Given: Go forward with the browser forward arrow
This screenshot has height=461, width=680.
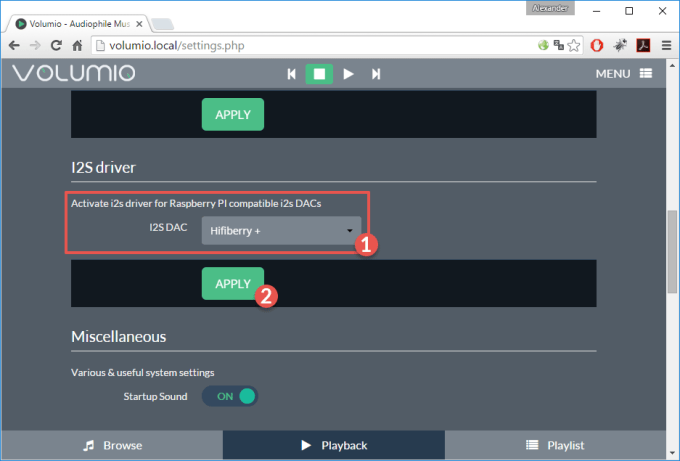Looking at the screenshot, I should pos(35,45).
